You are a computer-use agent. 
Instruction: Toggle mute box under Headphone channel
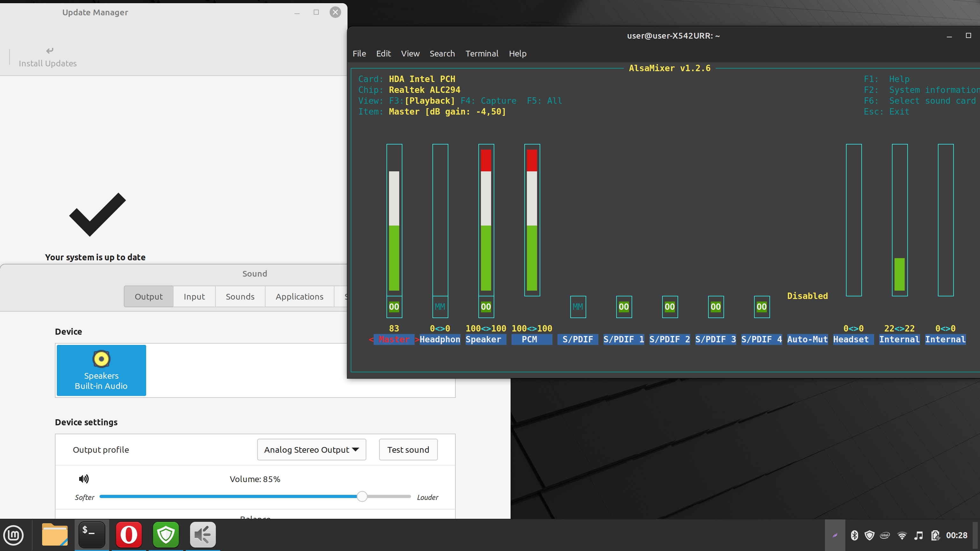440,307
